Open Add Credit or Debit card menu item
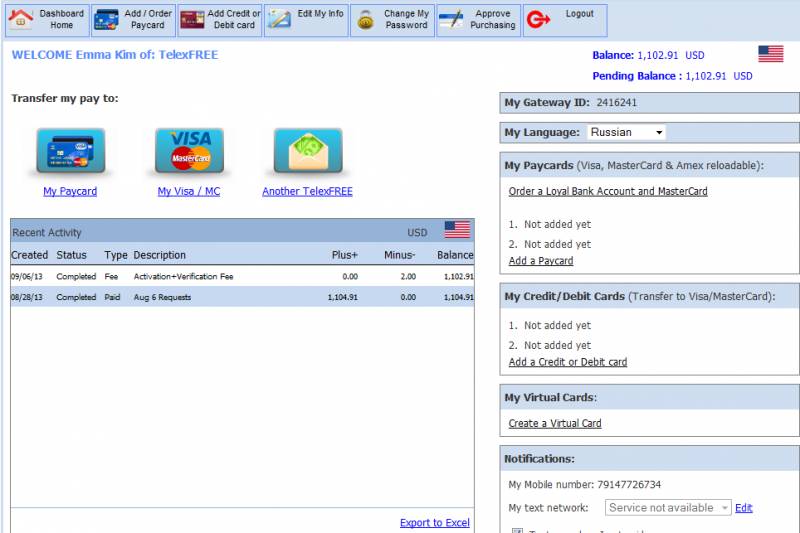The width and height of the screenshot is (800, 533). tap(220, 20)
